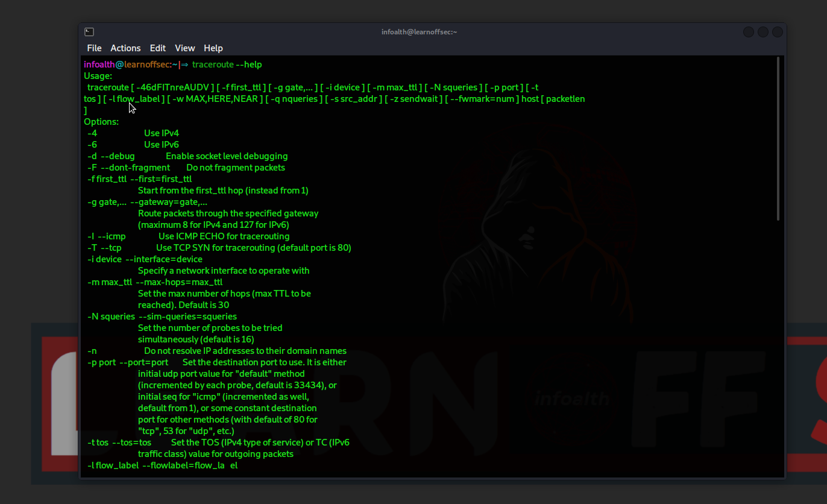Open the Help menu
The width and height of the screenshot is (827, 504).
pyautogui.click(x=213, y=48)
